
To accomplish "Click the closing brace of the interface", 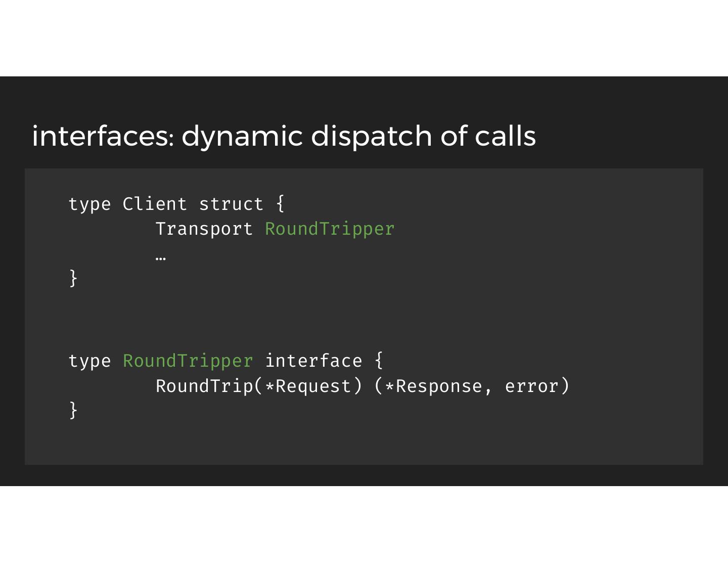I will (73, 409).
